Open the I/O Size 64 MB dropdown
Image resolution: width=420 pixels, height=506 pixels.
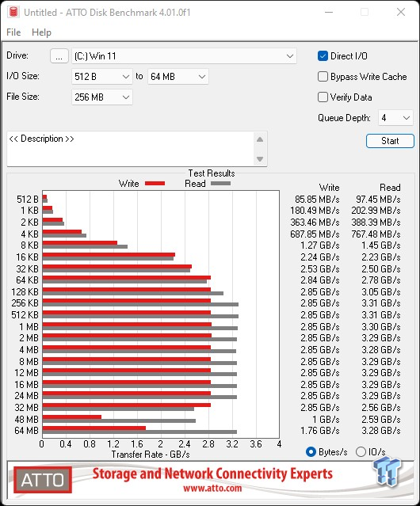pyautogui.click(x=178, y=77)
